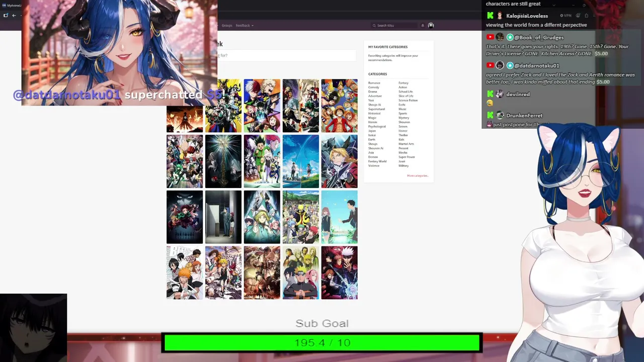This screenshot has height=362, width=644.
Task: Open the Fullmetal Alchemist poster
Action: point(340,161)
